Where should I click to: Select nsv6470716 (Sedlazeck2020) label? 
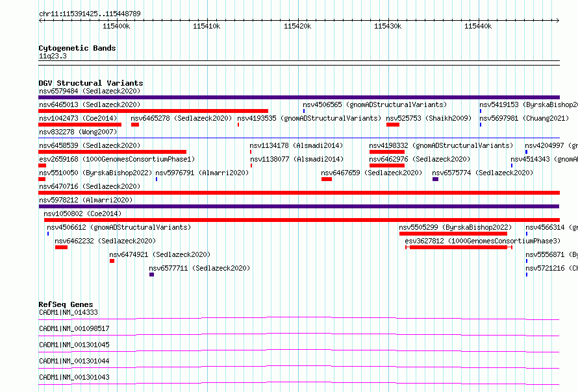tap(90, 186)
